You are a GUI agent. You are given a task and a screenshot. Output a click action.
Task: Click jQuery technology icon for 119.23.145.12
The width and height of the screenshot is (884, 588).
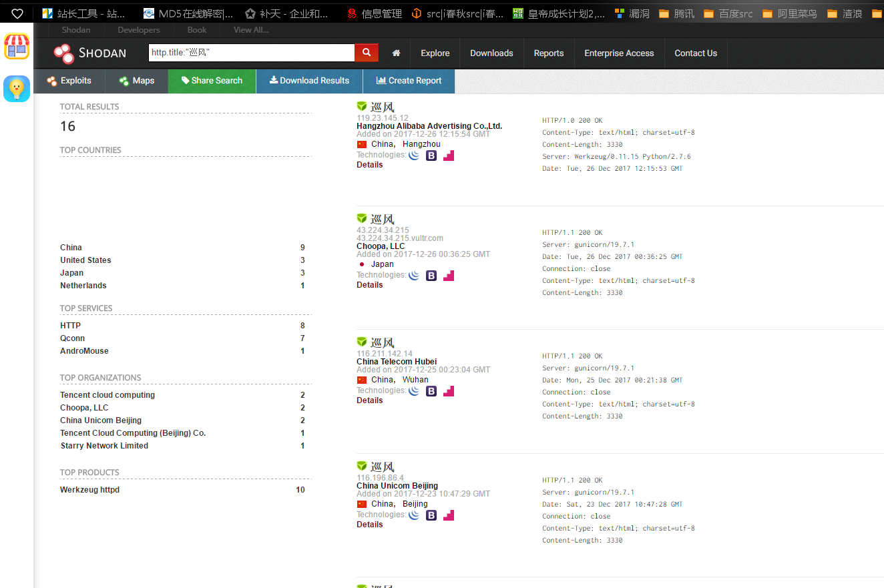pyautogui.click(x=414, y=156)
